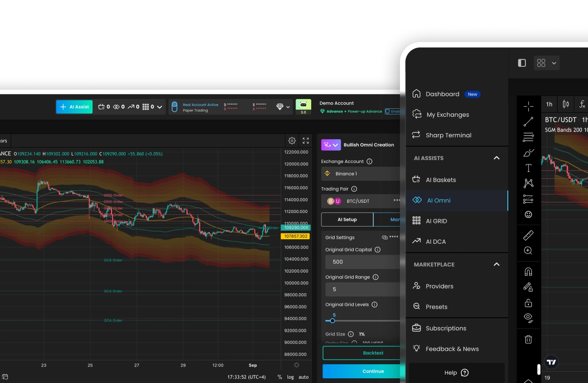Select the crosshair cursor tool
The width and height of the screenshot is (588, 383).
[528, 106]
